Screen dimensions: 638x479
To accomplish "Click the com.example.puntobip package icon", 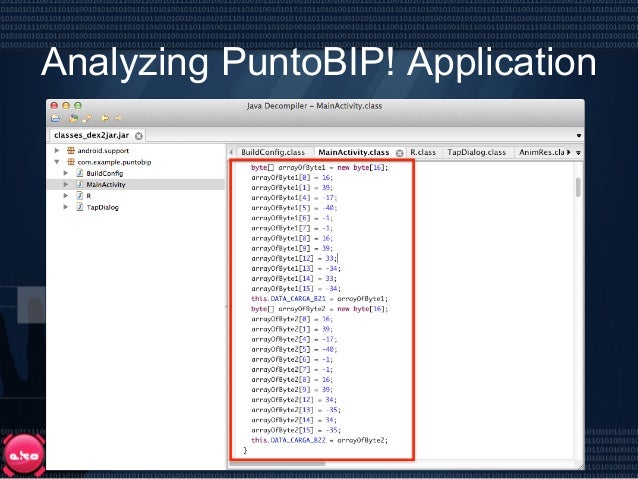I will tap(71, 162).
